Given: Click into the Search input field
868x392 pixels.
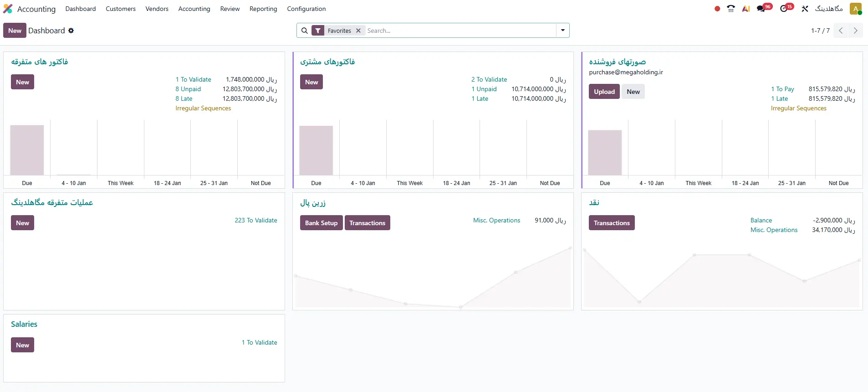Looking at the screenshot, I should (x=460, y=31).
